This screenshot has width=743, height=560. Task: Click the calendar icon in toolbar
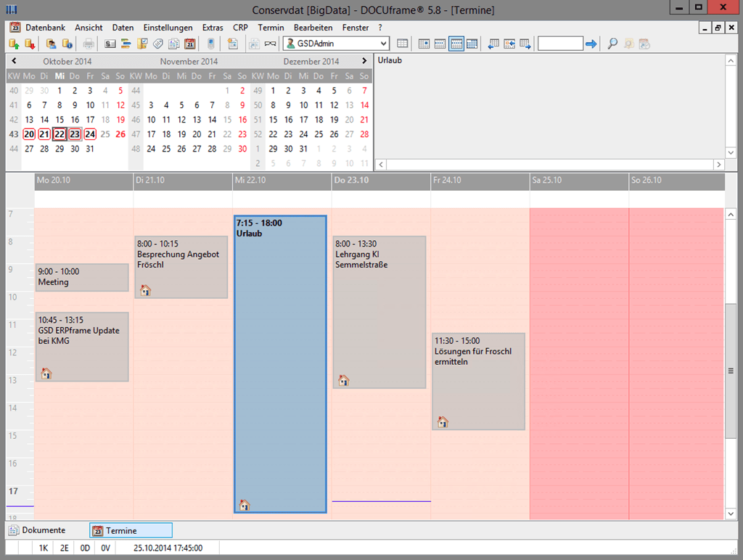pos(189,44)
